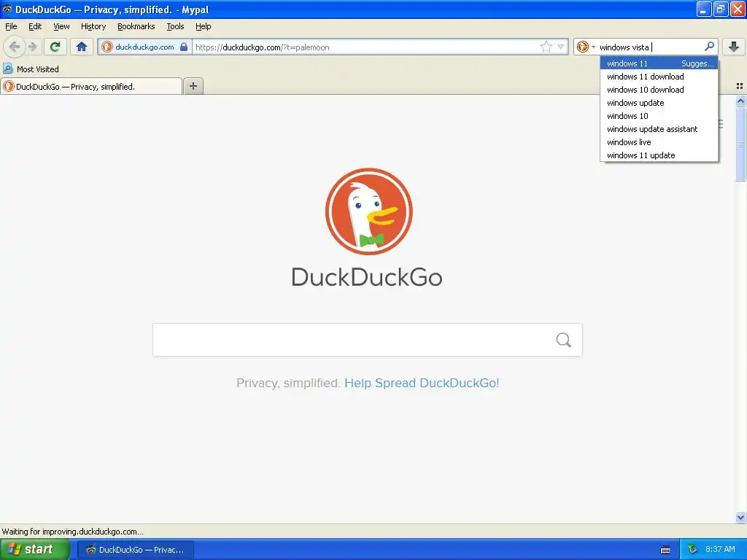The height and width of the screenshot is (560, 747).
Task: Open the Most Visited bookmarks folder
Action: [31, 69]
